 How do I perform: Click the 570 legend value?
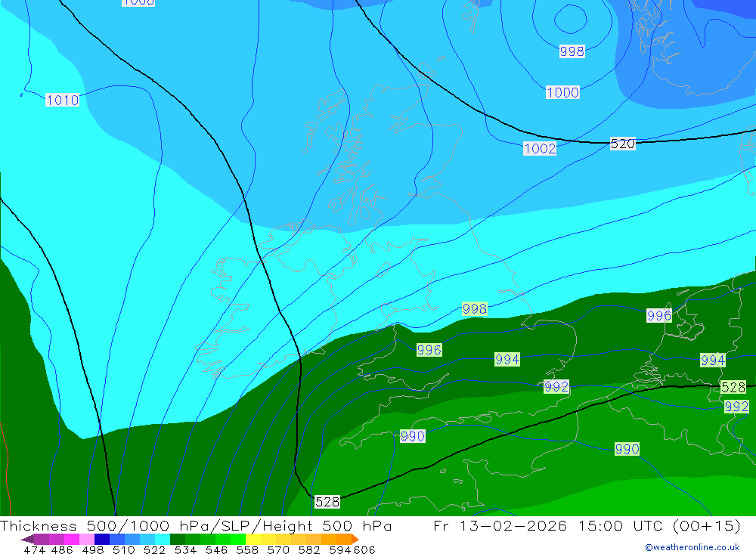[x=277, y=549]
